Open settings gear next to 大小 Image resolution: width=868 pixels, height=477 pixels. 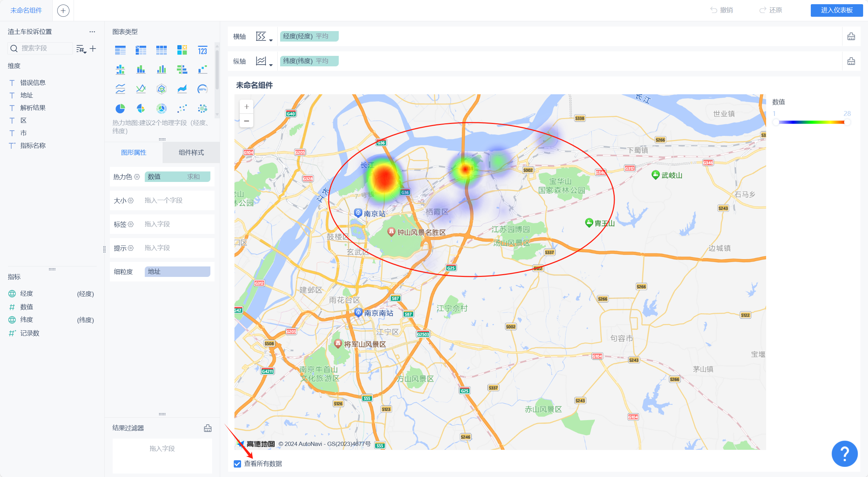pos(131,200)
